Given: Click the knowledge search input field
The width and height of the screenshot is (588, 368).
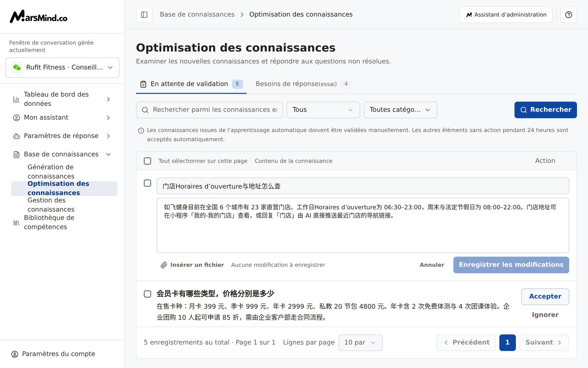Looking at the screenshot, I should point(209,110).
